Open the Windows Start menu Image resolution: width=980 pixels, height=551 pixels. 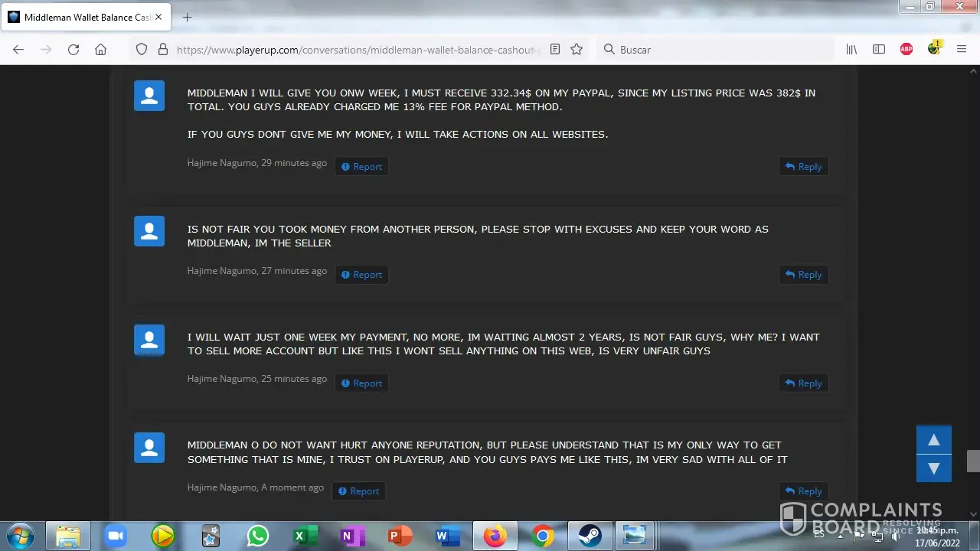(x=21, y=536)
